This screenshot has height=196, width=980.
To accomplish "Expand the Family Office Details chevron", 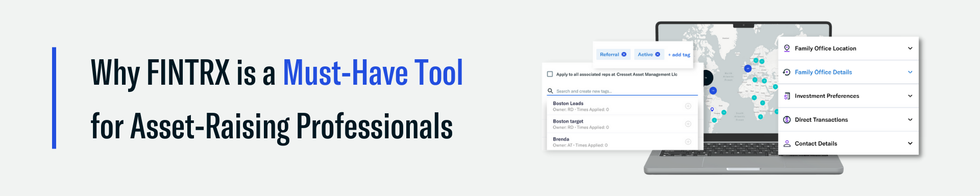I will 910,72.
